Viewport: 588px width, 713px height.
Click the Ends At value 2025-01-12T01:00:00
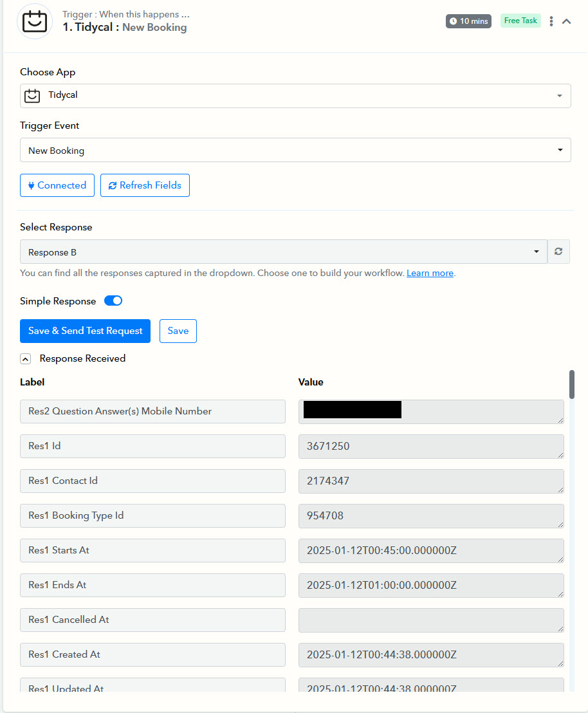point(431,586)
